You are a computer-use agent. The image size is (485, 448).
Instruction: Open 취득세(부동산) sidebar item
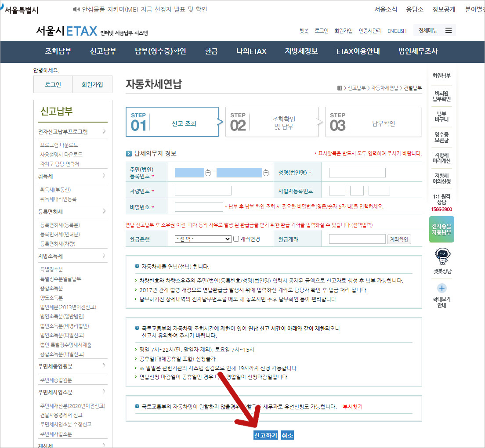(55, 190)
